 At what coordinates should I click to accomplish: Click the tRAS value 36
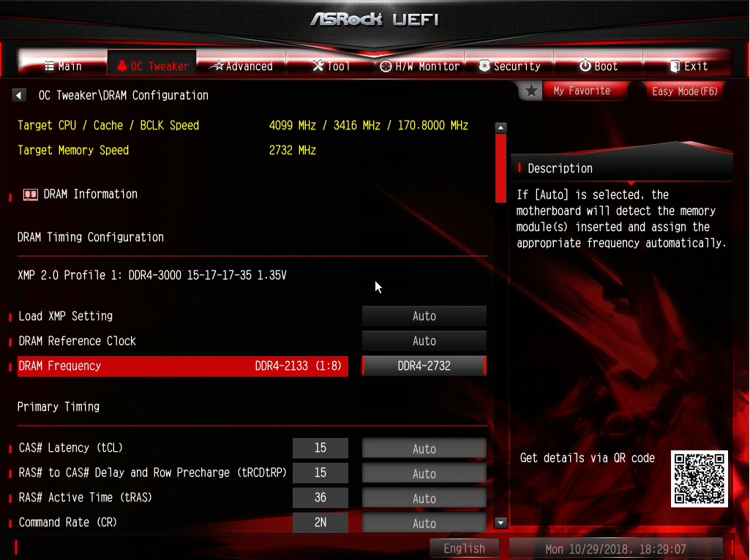pyautogui.click(x=320, y=497)
